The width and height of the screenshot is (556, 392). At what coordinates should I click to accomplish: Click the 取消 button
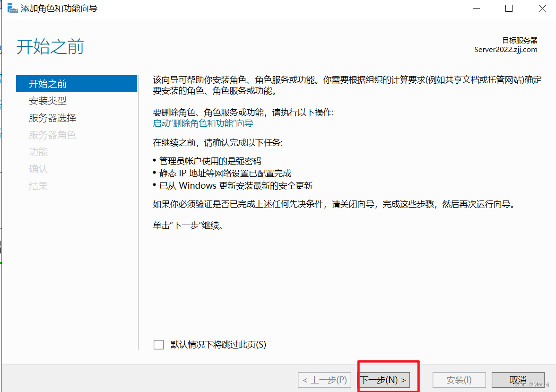518,380
